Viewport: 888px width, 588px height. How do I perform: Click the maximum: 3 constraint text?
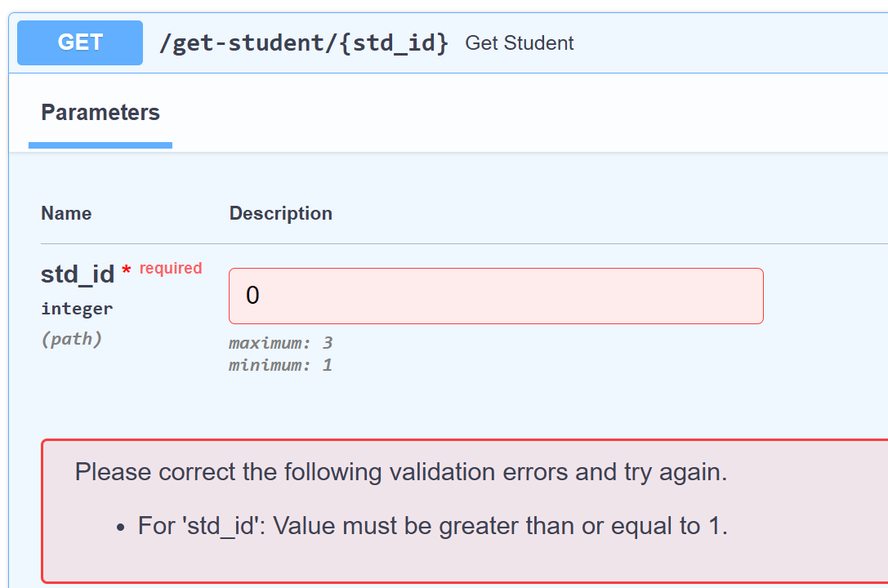[280, 343]
